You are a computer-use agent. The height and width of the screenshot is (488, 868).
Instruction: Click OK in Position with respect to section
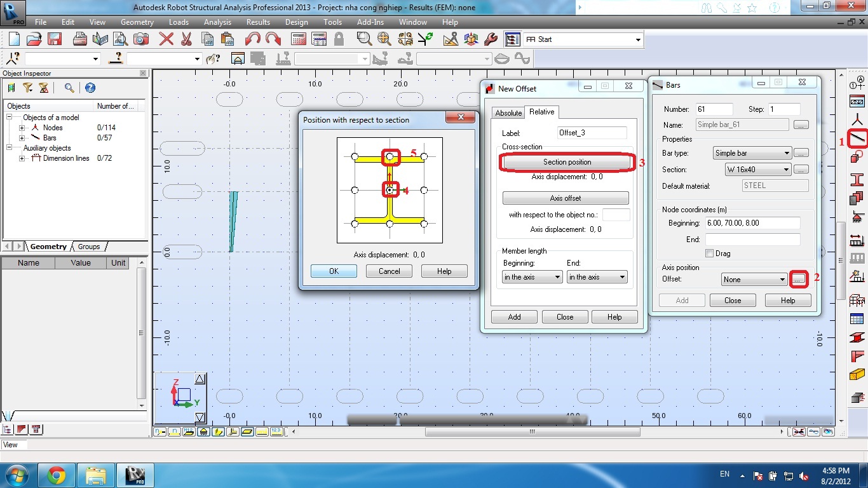pos(334,271)
